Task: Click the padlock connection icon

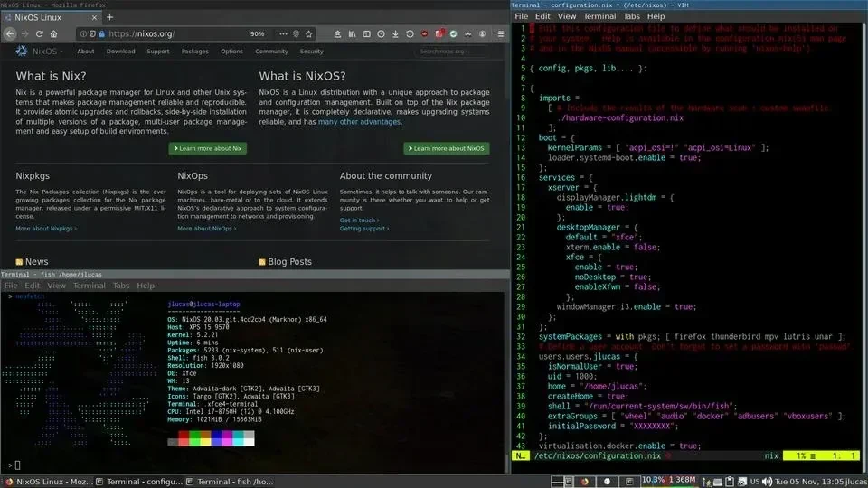Action: pos(101,33)
